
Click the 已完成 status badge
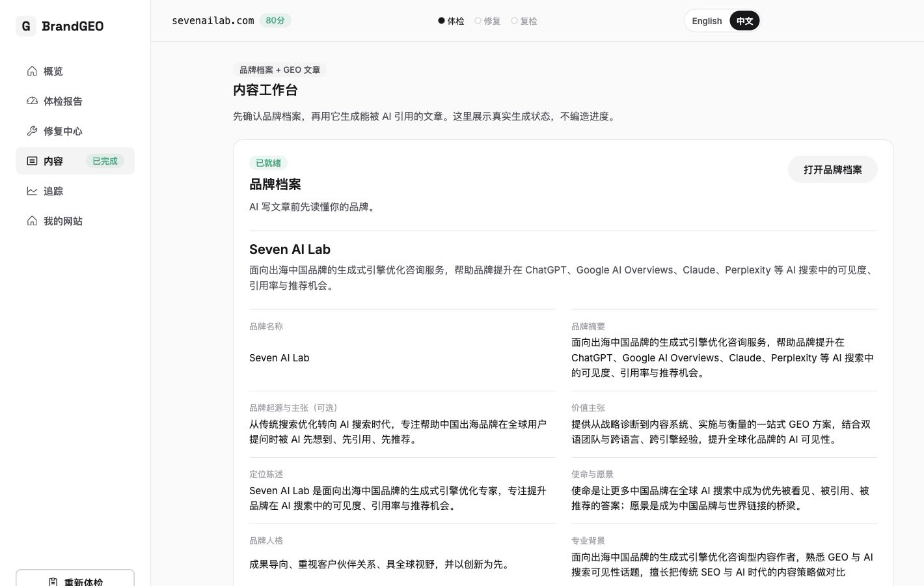click(x=105, y=161)
